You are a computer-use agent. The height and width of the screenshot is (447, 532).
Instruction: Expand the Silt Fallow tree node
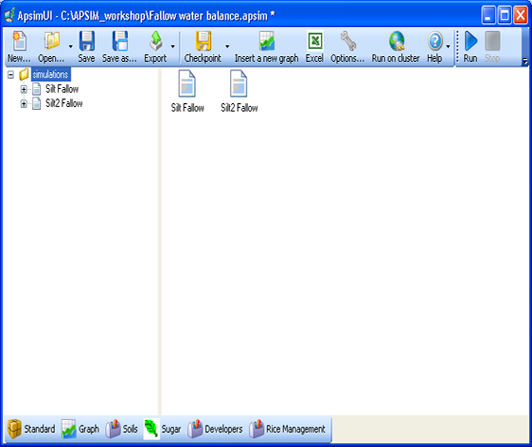coord(24,89)
